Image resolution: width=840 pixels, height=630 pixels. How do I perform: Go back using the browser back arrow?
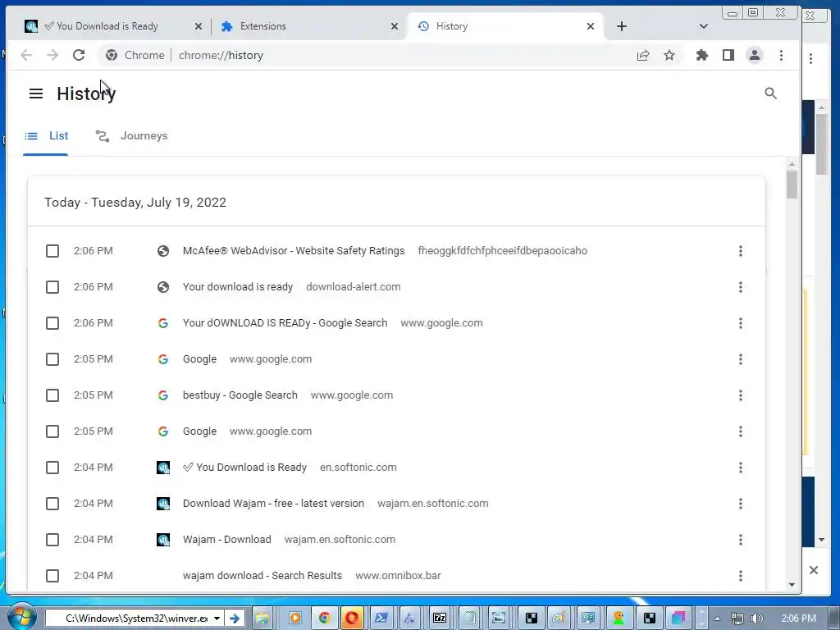coord(26,55)
